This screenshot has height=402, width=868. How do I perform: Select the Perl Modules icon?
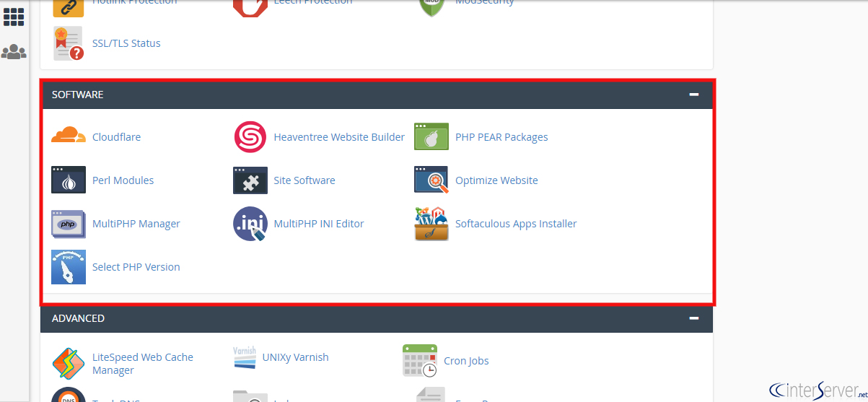[69, 180]
